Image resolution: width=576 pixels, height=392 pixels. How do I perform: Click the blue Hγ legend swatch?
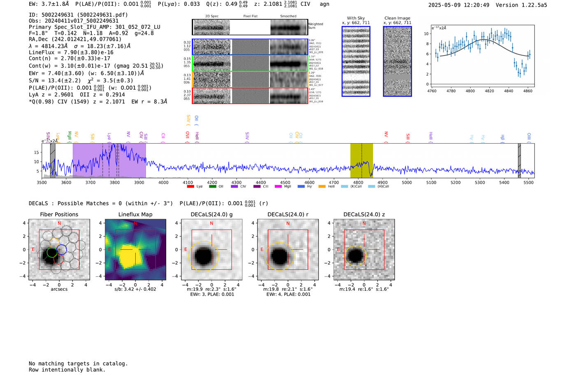coord(301,186)
